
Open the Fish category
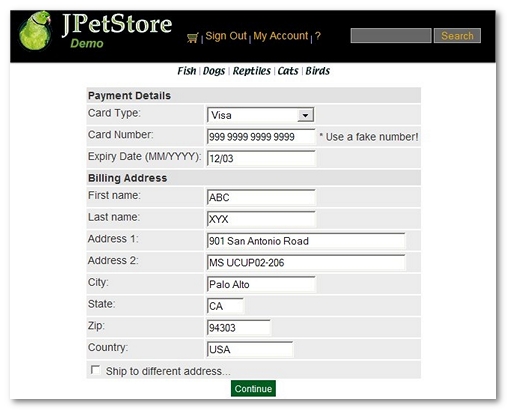point(187,71)
